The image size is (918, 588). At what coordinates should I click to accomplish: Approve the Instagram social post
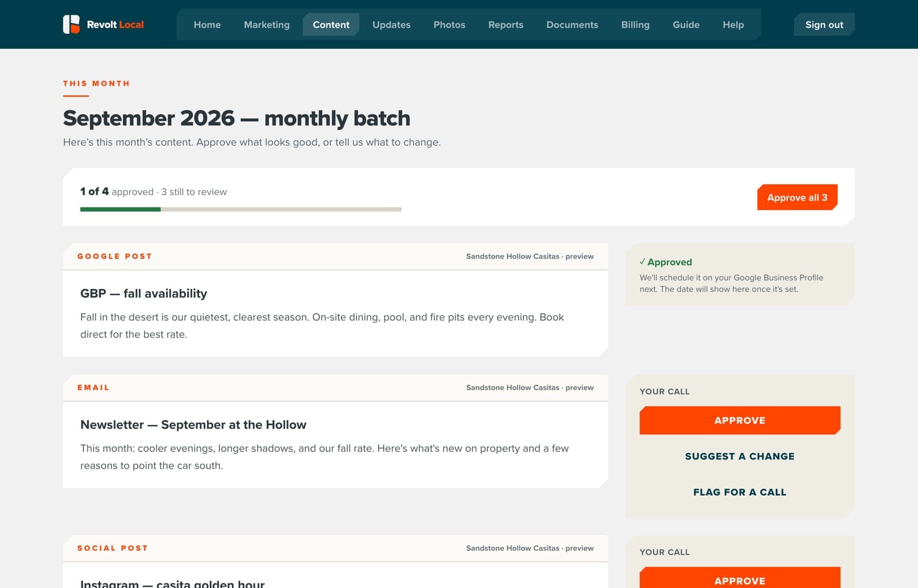(x=740, y=578)
